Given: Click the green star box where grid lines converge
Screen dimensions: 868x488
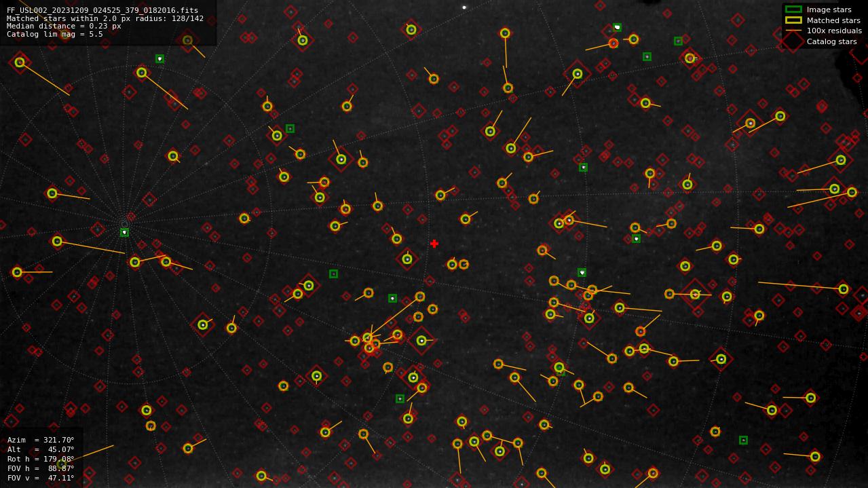Looking at the screenshot, I should (x=124, y=232).
